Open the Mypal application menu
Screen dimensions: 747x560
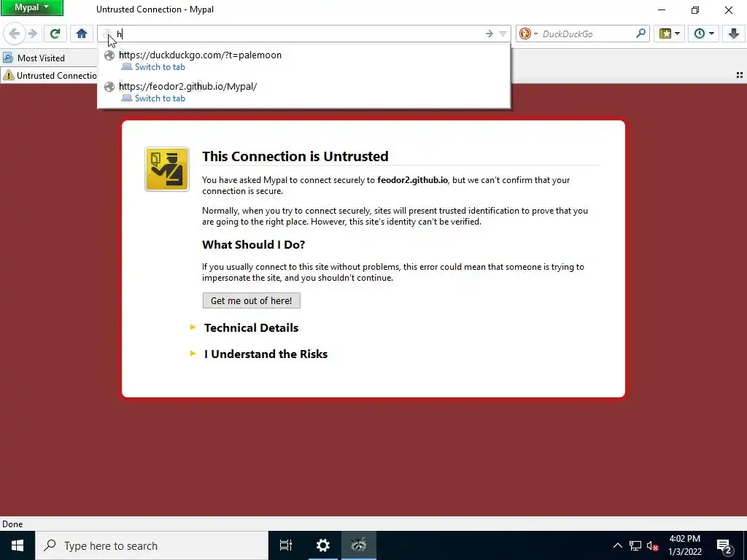[32, 7]
